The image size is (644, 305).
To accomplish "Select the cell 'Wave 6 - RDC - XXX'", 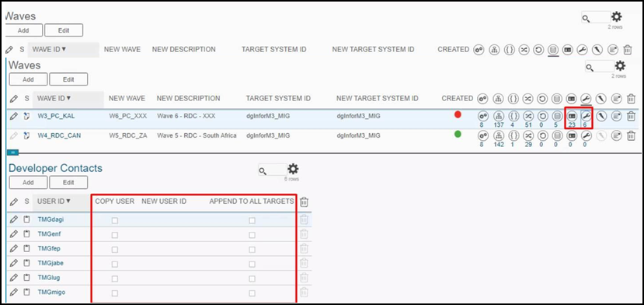I will [186, 116].
